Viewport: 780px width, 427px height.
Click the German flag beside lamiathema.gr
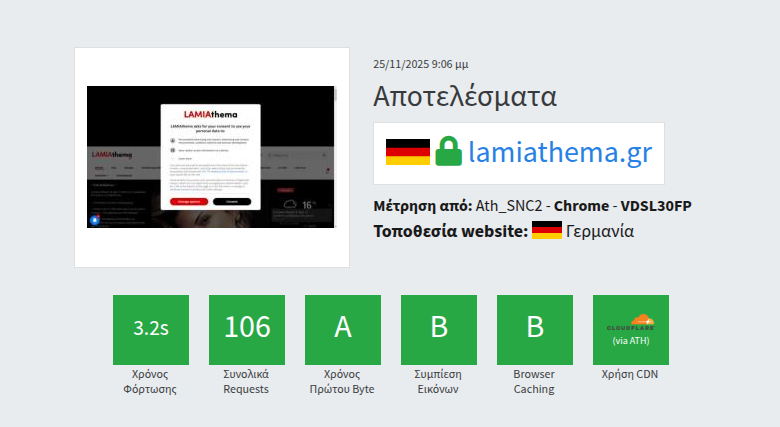pos(407,153)
